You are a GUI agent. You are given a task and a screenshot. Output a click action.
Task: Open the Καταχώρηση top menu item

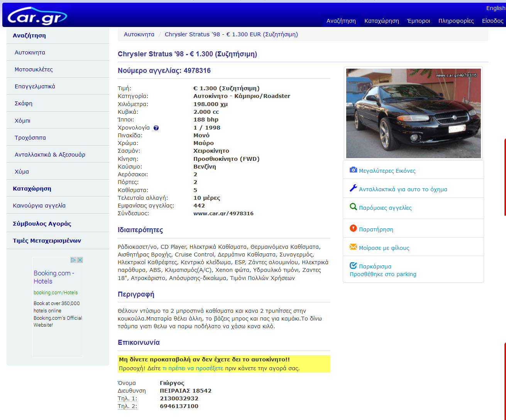coord(381,21)
